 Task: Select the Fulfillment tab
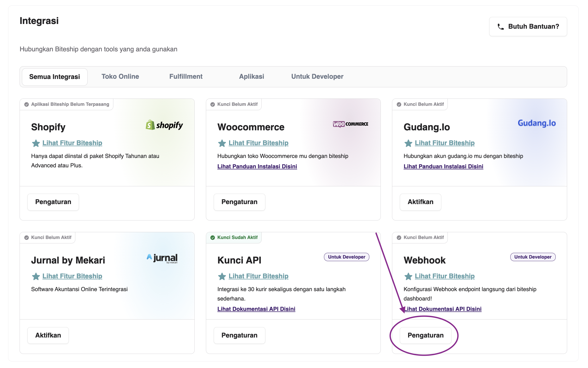[186, 76]
